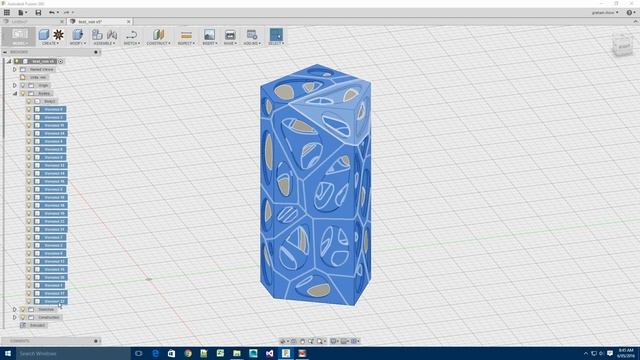This screenshot has height=360, width=640.
Task: Toggle the Comments panel pin dot
Action: 96,341
